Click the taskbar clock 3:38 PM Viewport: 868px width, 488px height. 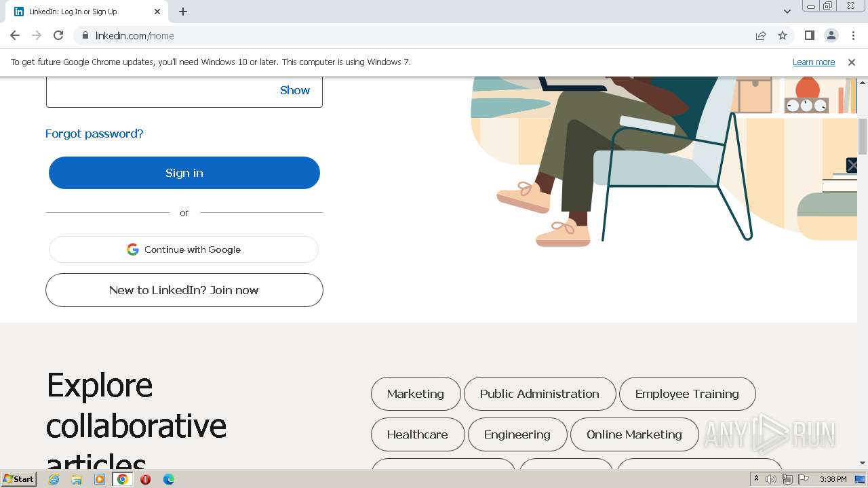pos(833,479)
